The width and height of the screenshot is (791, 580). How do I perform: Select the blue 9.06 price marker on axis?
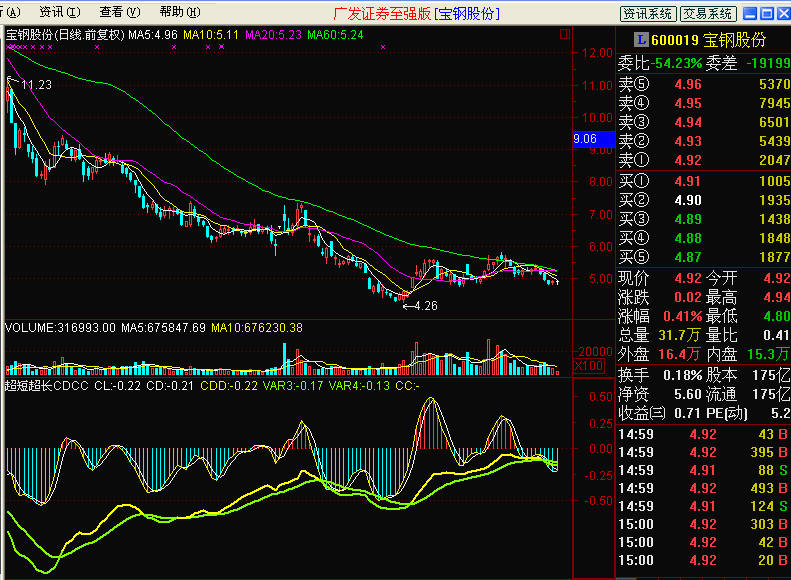click(594, 139)
